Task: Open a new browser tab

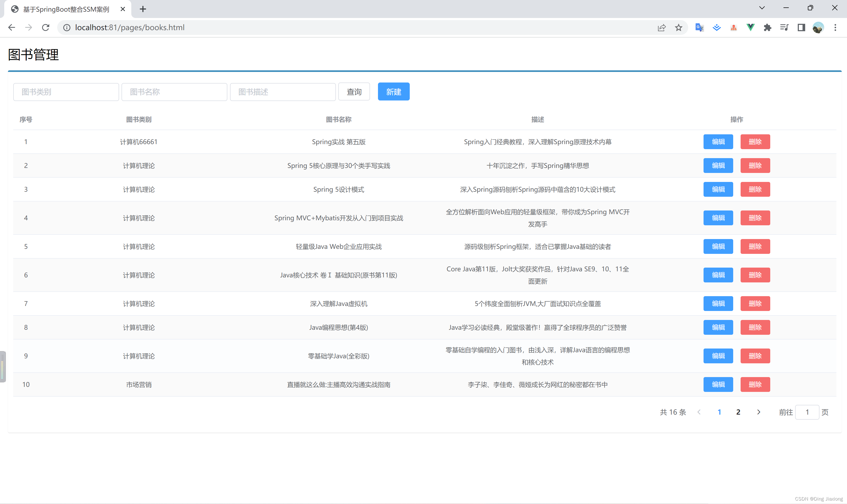Action: point(143,9)
